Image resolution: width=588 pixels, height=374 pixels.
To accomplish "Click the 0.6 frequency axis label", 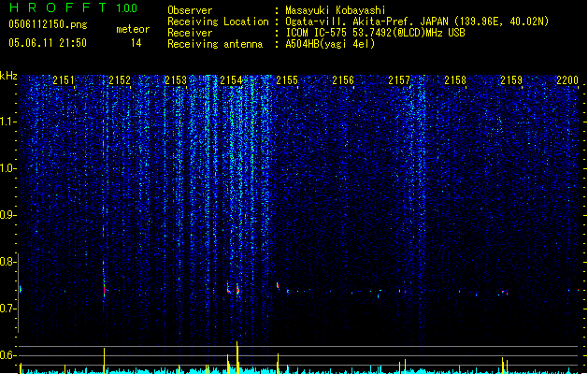I will pos(7,355).
